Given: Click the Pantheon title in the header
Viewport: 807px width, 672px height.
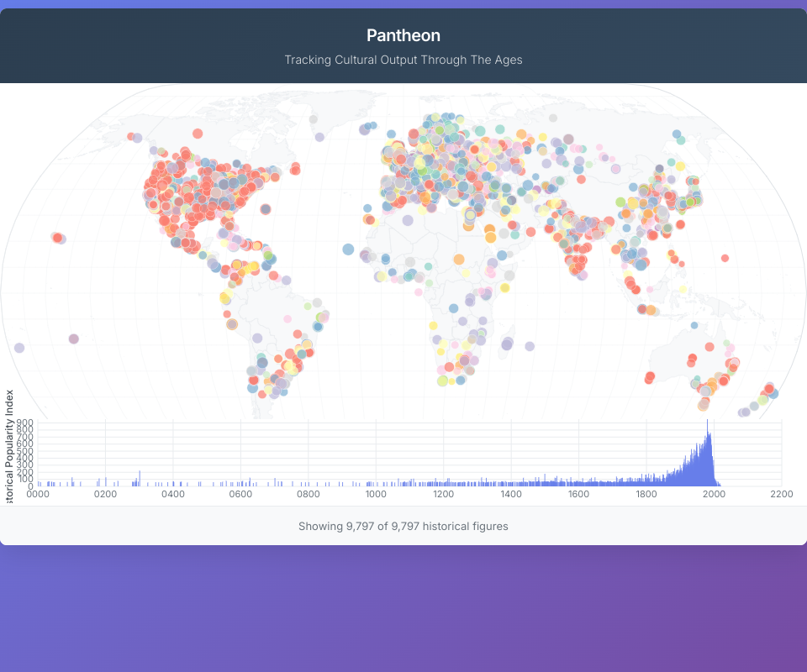Looking at the screenshot, I should point(403,35).
